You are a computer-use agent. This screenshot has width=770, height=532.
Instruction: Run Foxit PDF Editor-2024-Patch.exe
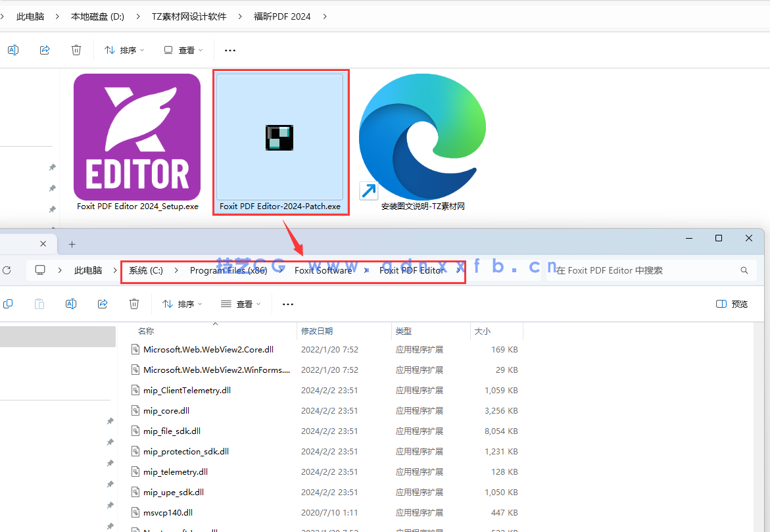tap(280, 138)
